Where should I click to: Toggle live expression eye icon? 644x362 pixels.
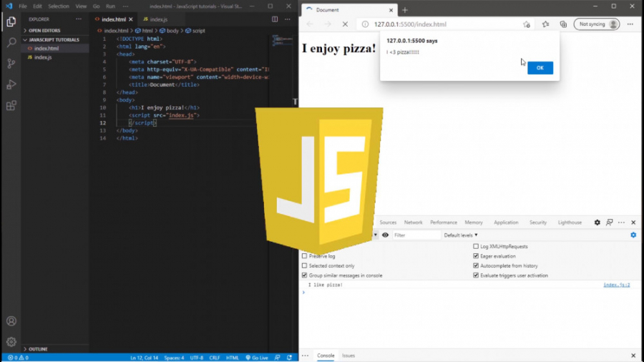(385, 235)
